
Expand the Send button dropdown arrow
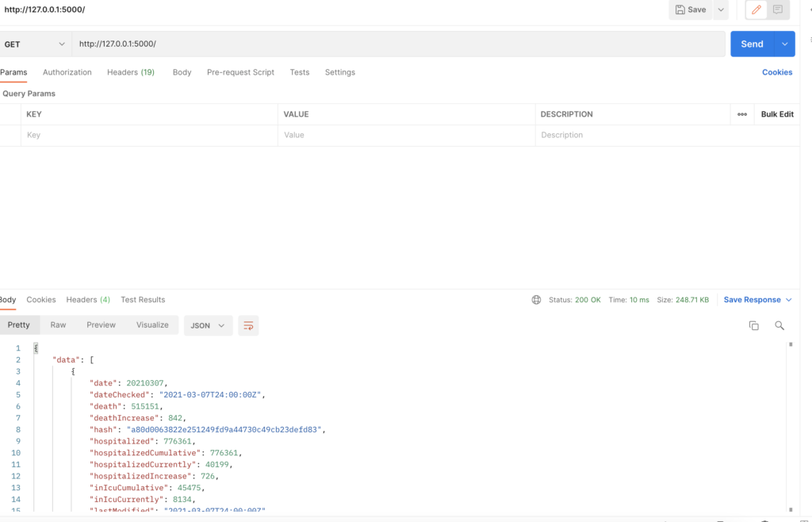[x=785, y=44]
